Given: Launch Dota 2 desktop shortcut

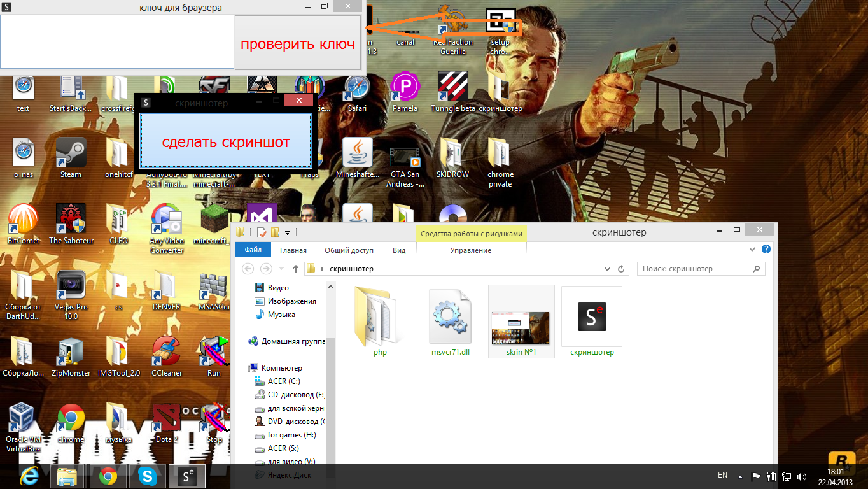Looking at the screenshot, I should [166, 423].
